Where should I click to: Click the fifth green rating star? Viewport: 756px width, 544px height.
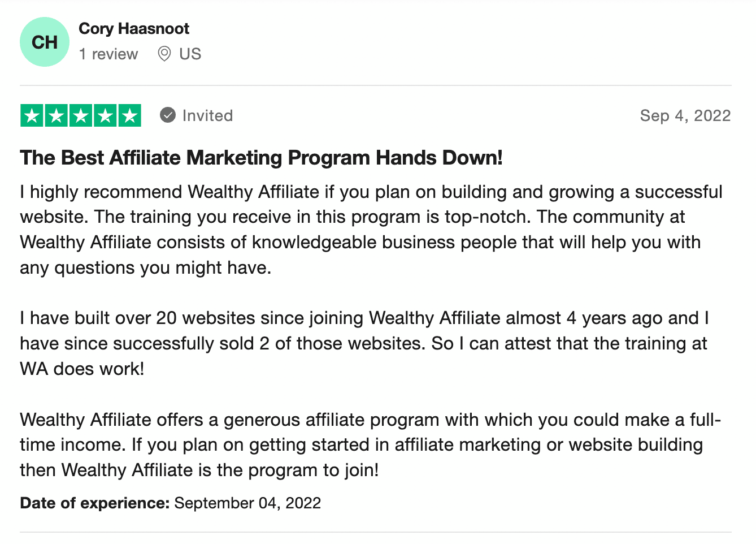tap(129, 116)
